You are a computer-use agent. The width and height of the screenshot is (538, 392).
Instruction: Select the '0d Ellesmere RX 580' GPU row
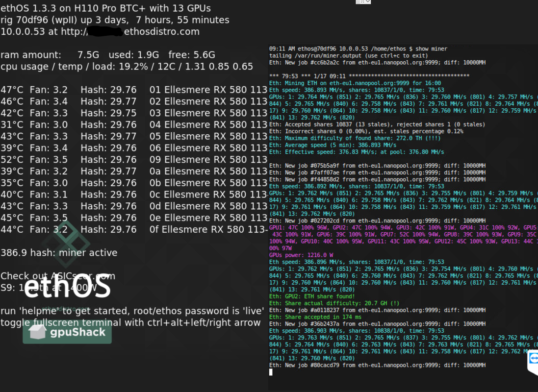pos(134,206)
